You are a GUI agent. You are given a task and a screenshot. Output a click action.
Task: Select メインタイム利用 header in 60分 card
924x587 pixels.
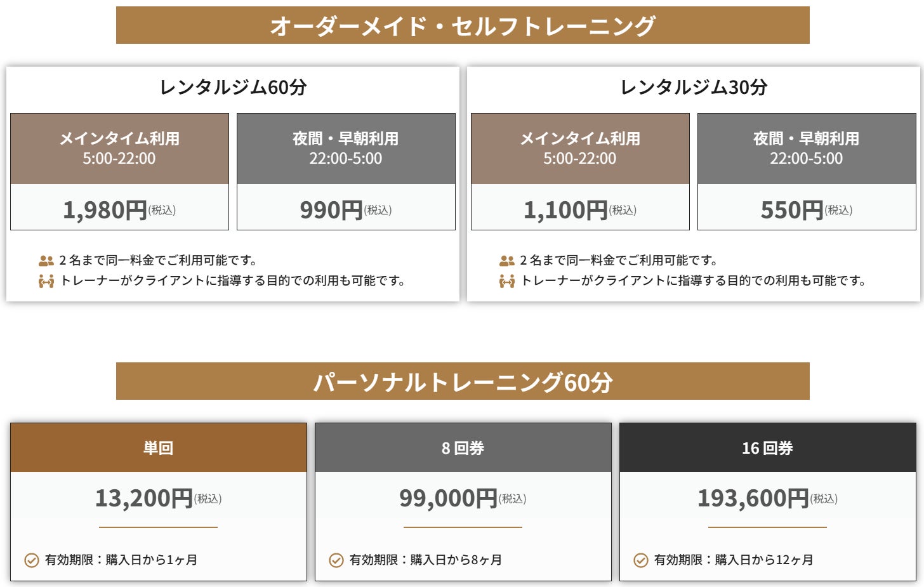point(119,148)
